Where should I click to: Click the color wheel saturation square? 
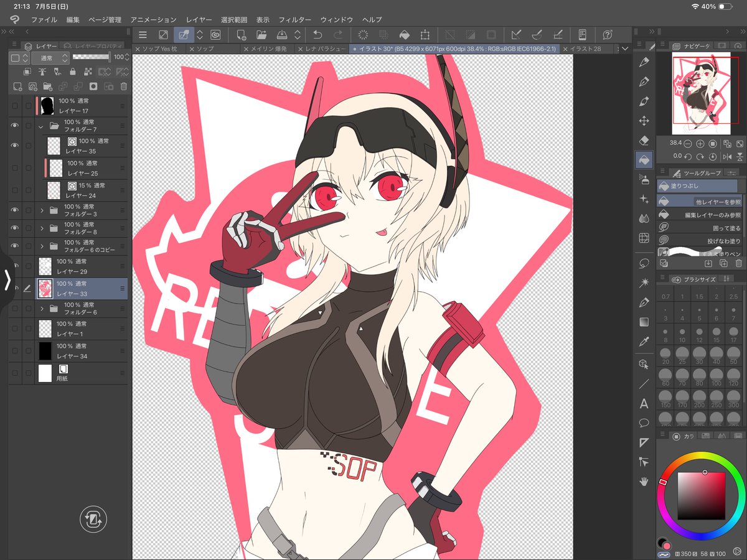pyautogui.click(x=702, y=496)
